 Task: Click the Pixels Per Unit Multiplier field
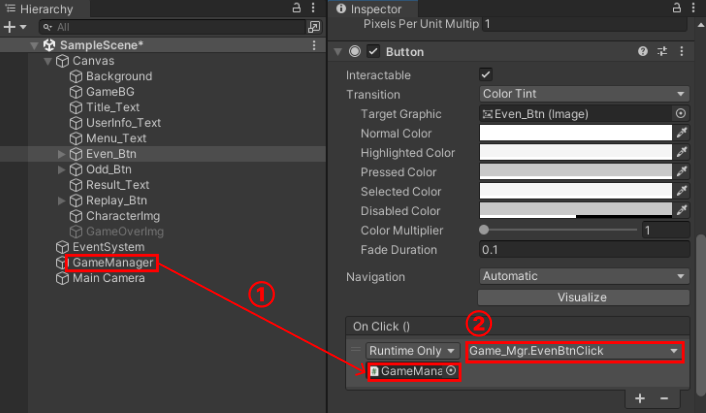coord(584,24)
